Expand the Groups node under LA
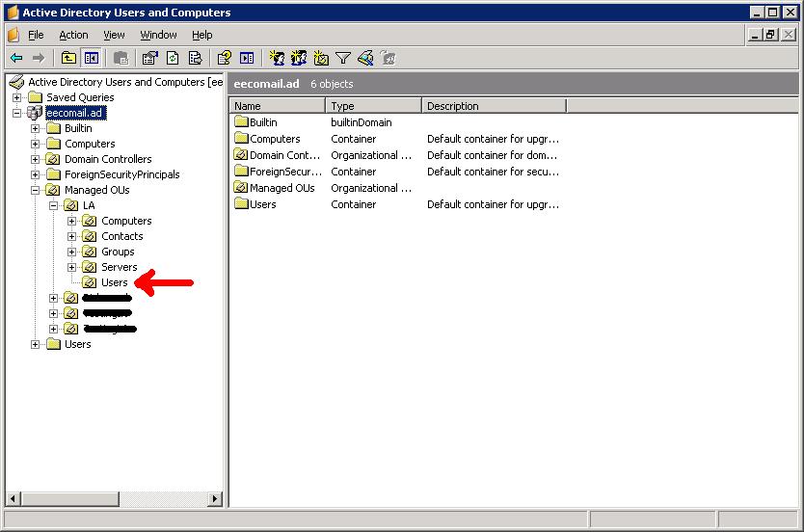This screenshot has height=532, width=804. 71,252
